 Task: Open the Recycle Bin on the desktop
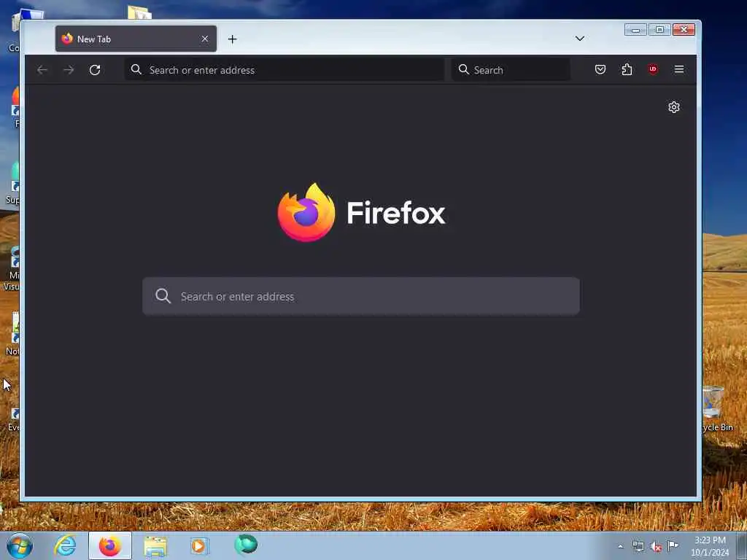point(716,409)
